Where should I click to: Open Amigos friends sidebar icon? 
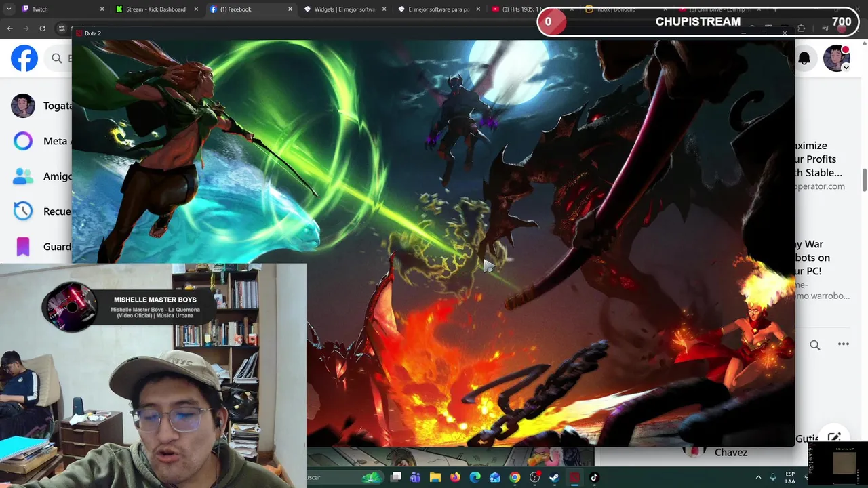[x=23, y=176]
